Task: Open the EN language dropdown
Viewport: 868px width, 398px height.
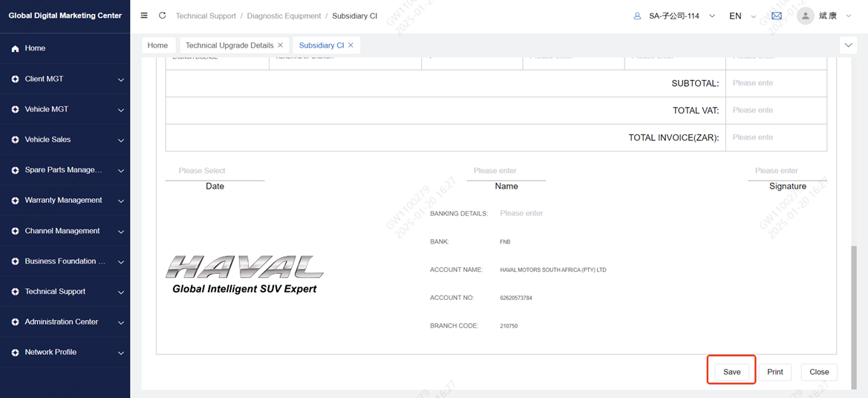Action: pyautogui.click(x=741, y=16)
